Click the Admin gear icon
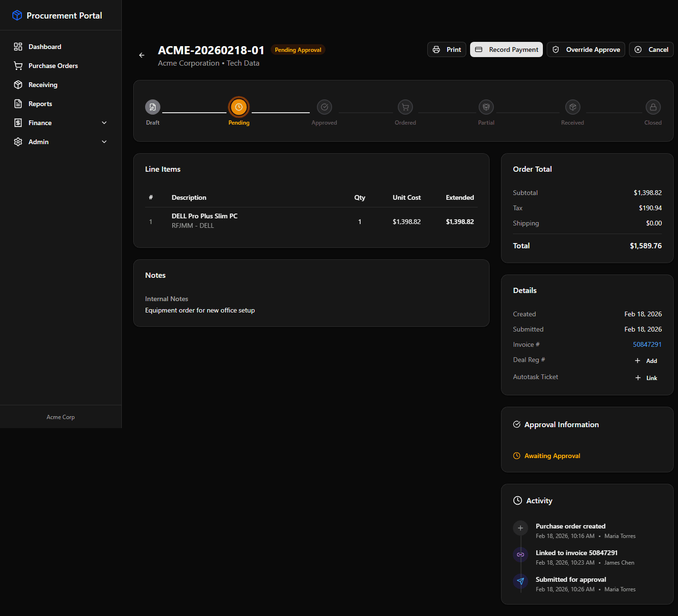The width and height of the screenshot is (678, 616). pyautogui.click(x=18, y=142)
